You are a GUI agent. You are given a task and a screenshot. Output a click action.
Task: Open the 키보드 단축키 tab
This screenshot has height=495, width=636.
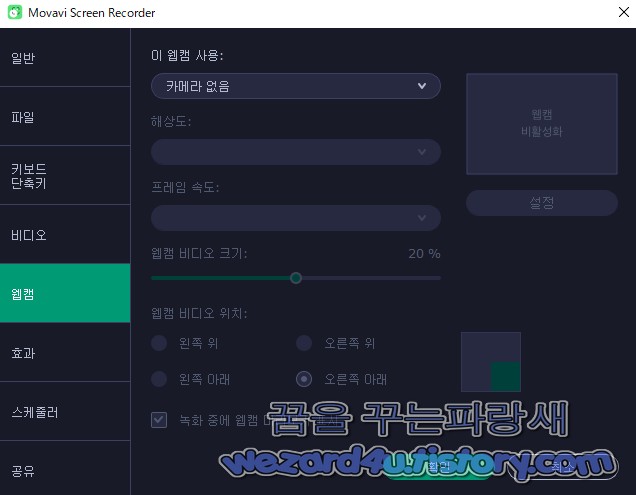[65, 175]
